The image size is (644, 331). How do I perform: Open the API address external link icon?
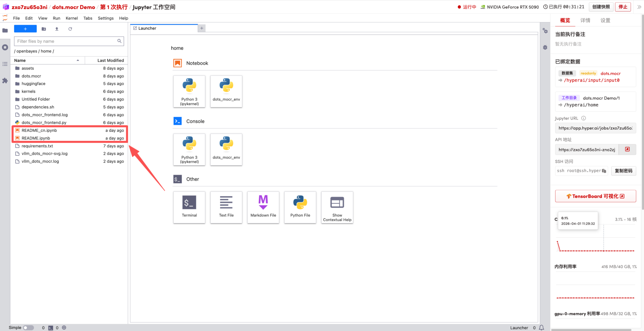[627, 150]
